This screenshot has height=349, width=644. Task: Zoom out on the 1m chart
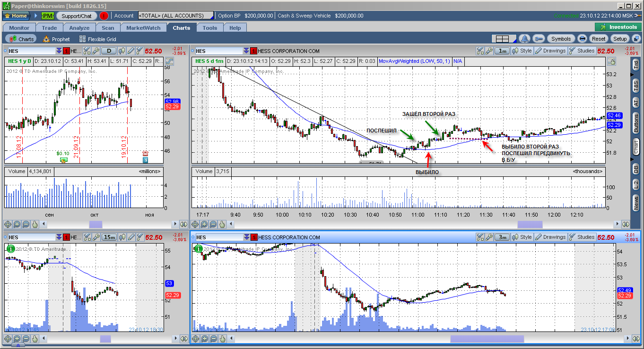[213, 225]
